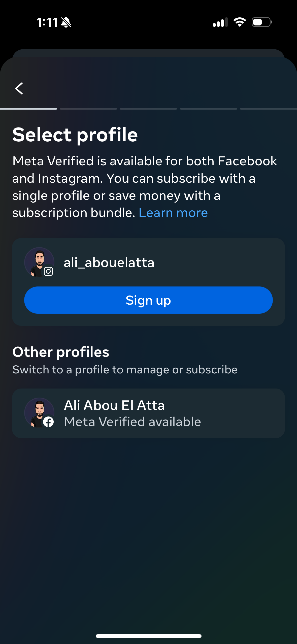
Task: Tap the 1:11 clock in status bar
Action: [47, 22]
